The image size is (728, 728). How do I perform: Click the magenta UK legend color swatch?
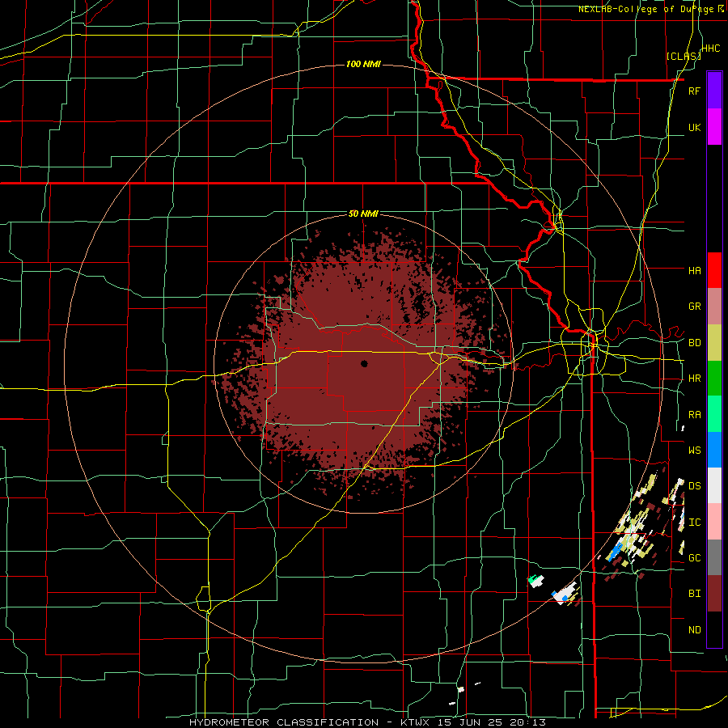(x=714, y=127)
